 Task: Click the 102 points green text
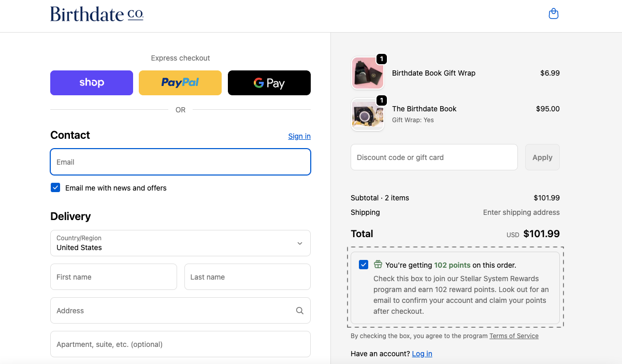(x=452, y=265)
